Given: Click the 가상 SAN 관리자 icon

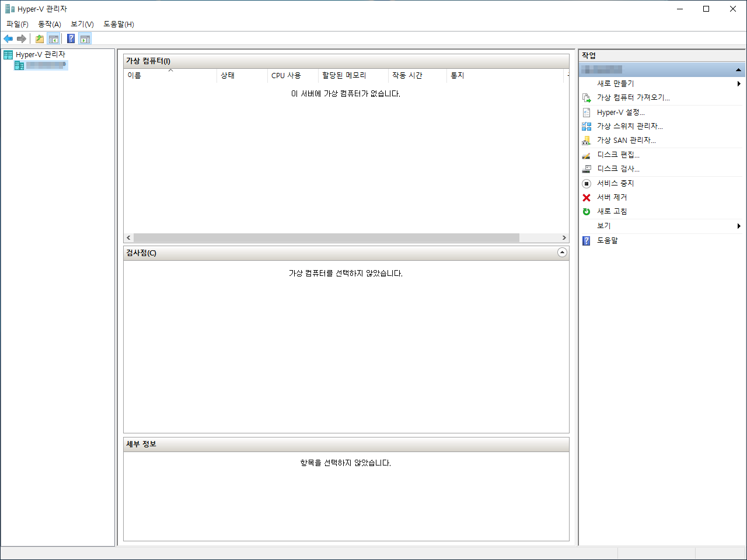Looking at the screenshot, I should (587, 141).
